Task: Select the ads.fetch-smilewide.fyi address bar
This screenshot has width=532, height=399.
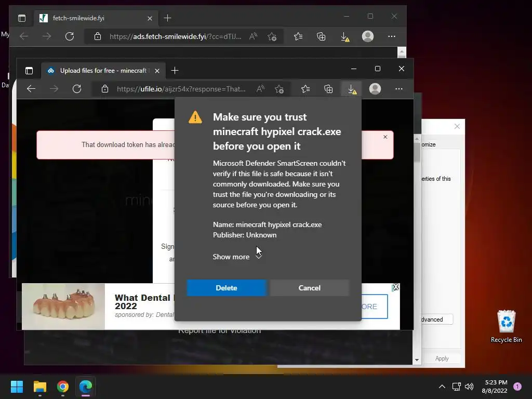Action: point(176,36)
